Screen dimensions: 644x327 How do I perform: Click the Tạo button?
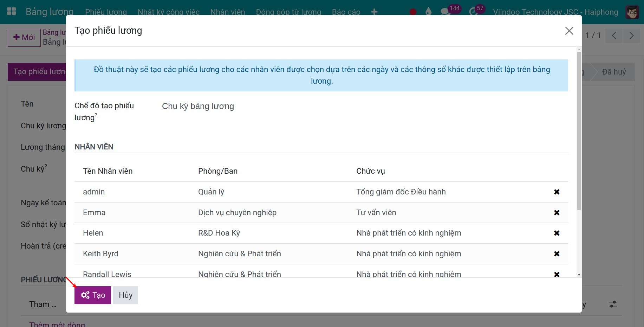(x=93, y=295)
